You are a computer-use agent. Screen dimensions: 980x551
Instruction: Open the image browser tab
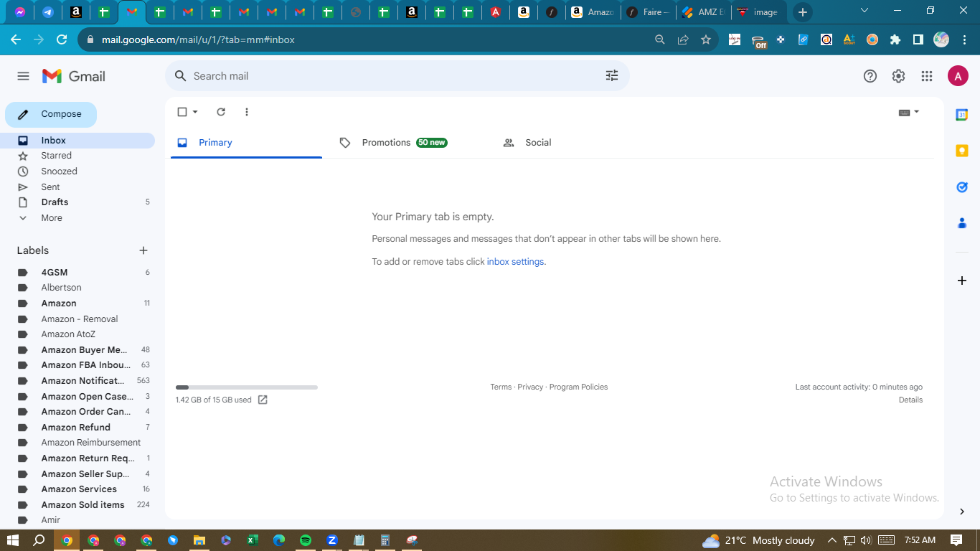(758, 12)
